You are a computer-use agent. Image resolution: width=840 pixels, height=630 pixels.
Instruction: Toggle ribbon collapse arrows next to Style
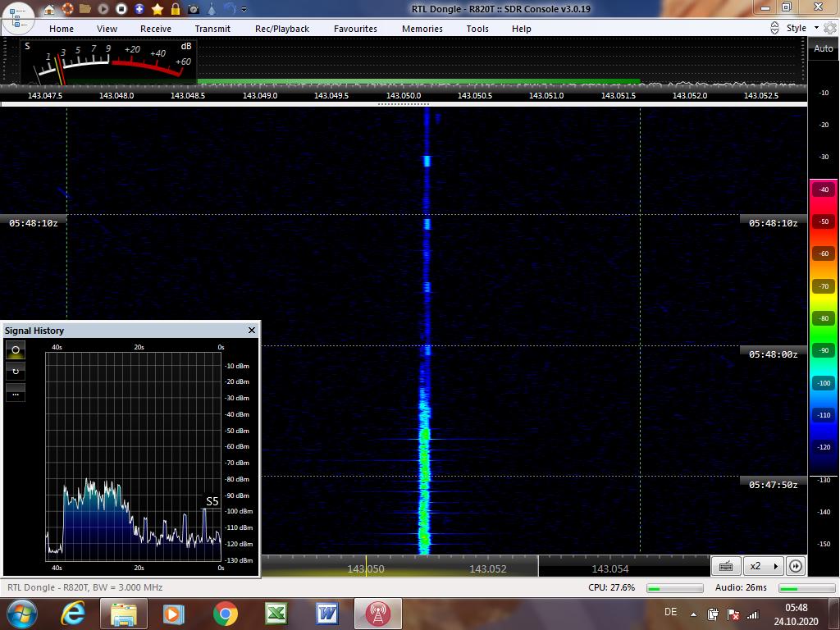(x=774, y=28)
